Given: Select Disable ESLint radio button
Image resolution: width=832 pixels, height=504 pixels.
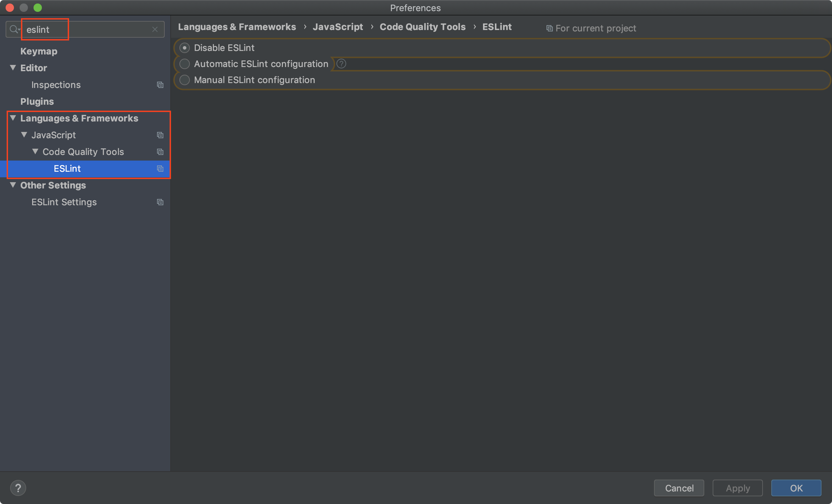Looking at the screenshot, I should (185, 48).
